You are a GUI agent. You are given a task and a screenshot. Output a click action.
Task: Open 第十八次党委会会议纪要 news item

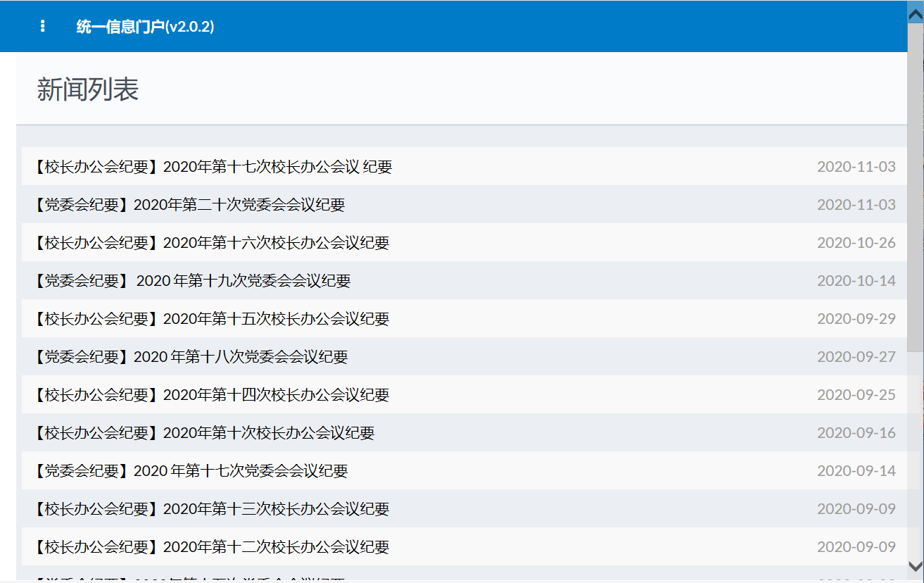click(190, 357)
